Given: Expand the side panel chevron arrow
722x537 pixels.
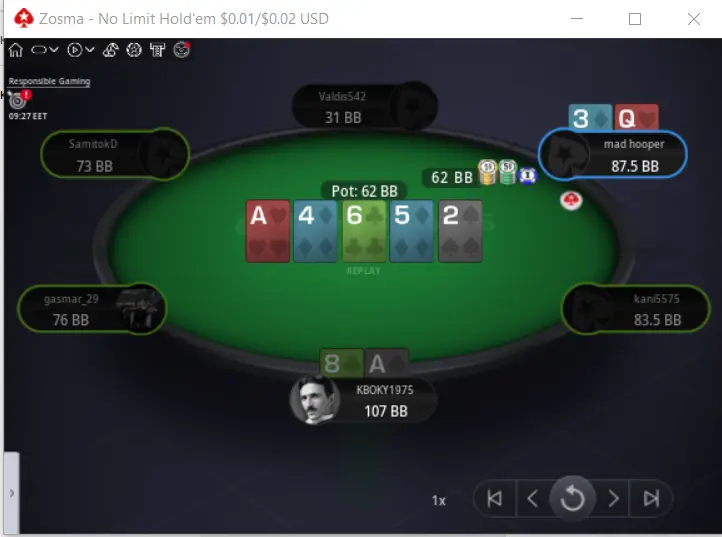Looking at the screenshot, I should tap(12, 493).
